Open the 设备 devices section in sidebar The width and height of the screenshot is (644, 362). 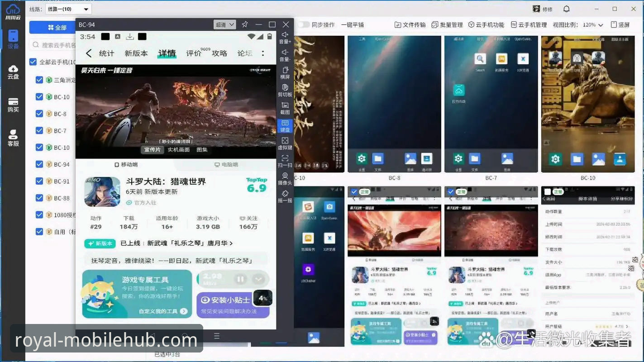13,39
